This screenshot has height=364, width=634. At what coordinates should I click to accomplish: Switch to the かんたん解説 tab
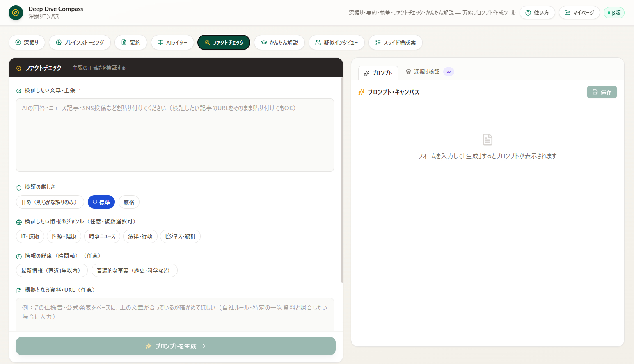coord(279,43)
